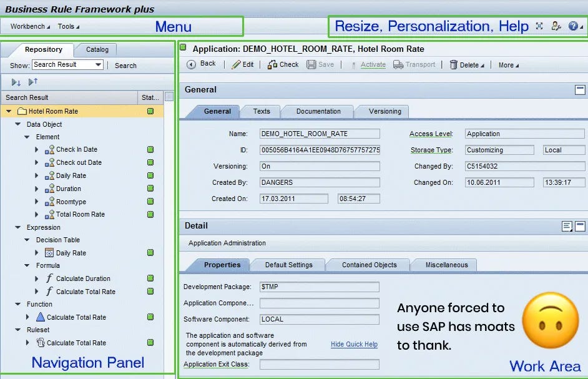Screen dimensions: 588x379
Task: Click the Transport truck icon
Action: pos(398,64)
